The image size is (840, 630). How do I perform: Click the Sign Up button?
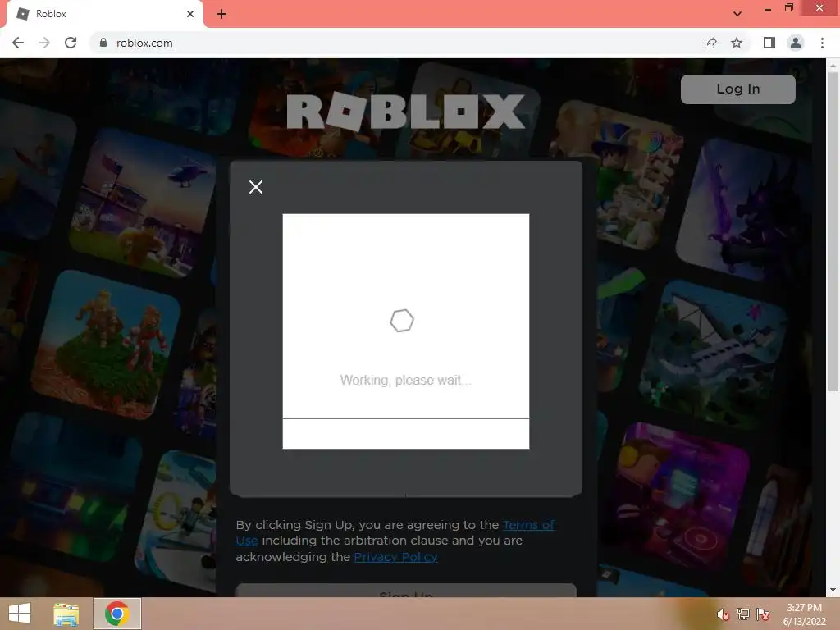click(x=405, y=591)
